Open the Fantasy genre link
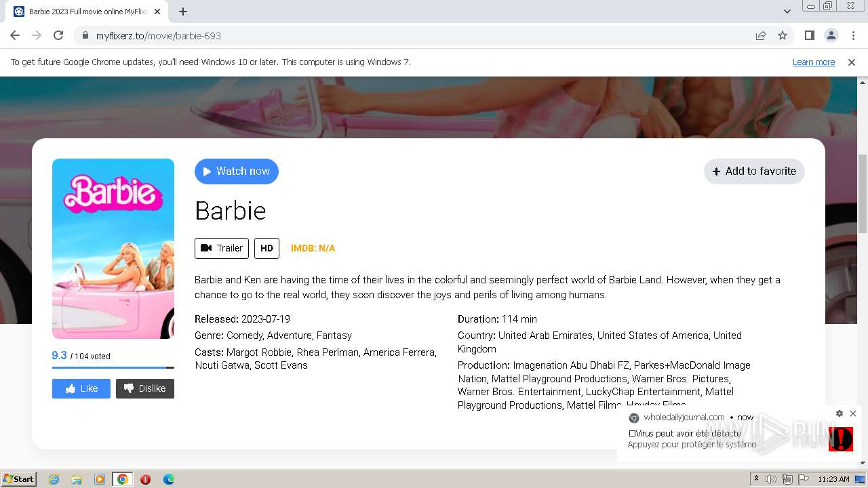Viewport: 868px width, 488px height. click(x=334, y=335)
